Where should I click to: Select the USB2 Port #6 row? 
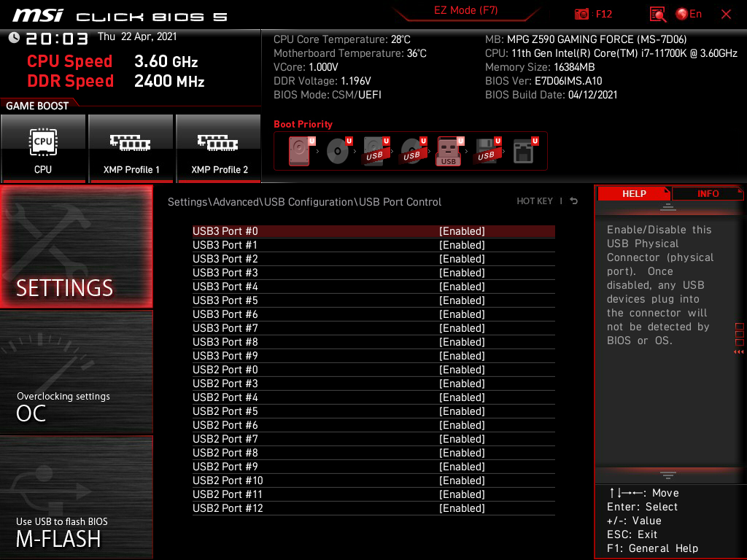click(373, 425)
